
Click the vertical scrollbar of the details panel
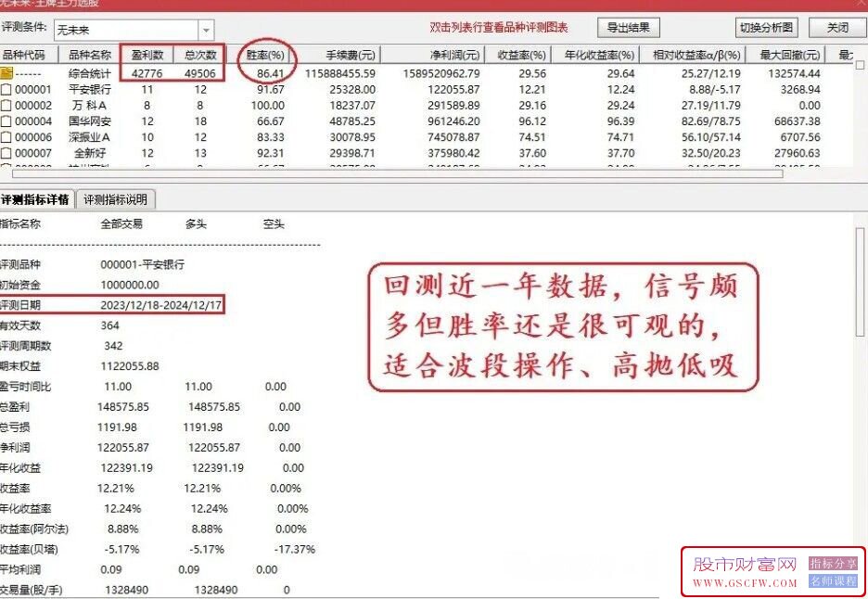(860, 281)
